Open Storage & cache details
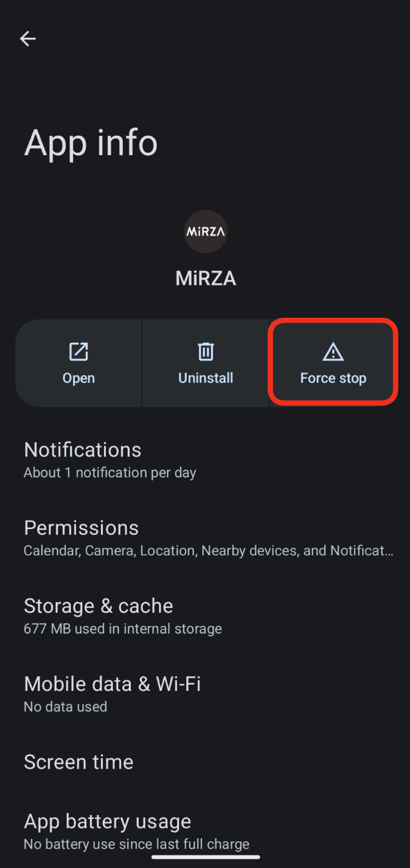The width and height of the screenshot is (410, 868). click(x=205, y=616)
